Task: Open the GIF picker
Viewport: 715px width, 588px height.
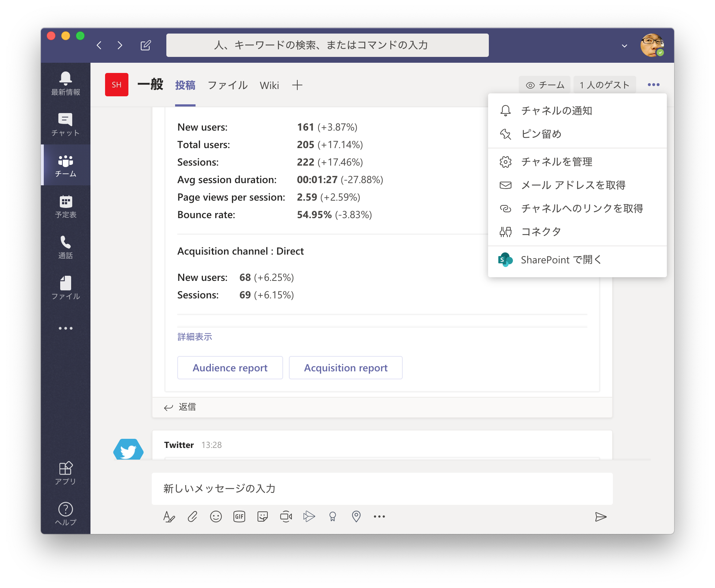Action: (239, 517)
